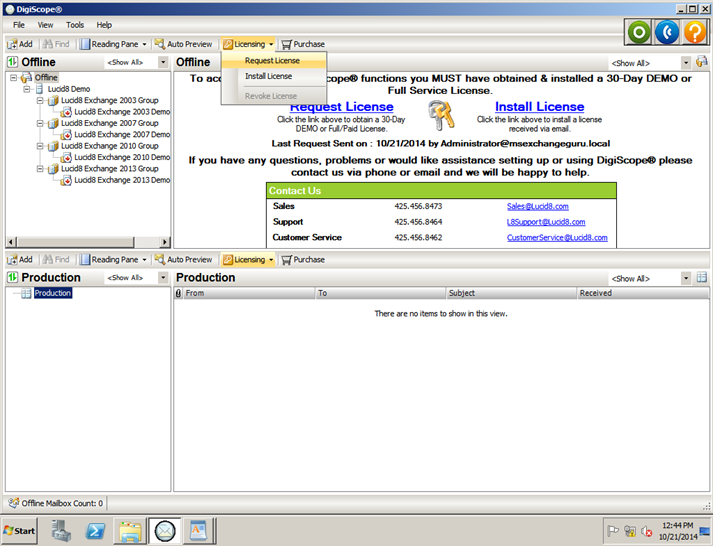Screen dimensions: 713x546
Task: Click Add in the upper Offline toolbar
Action: (20, 44)
